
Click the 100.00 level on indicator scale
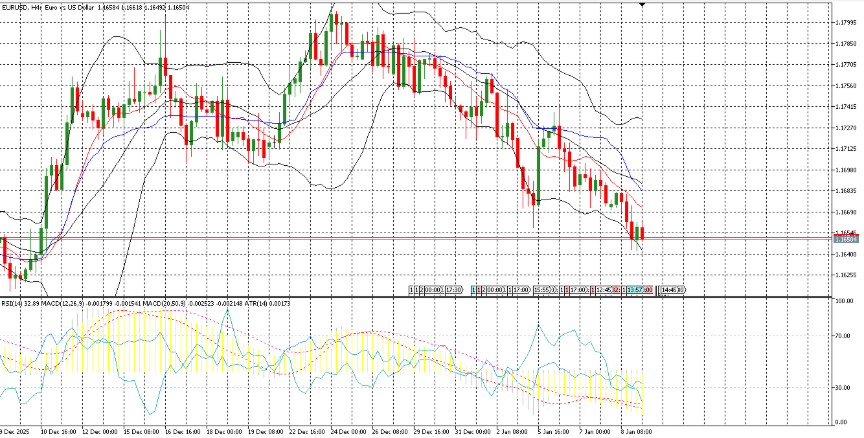click(843, 301)
